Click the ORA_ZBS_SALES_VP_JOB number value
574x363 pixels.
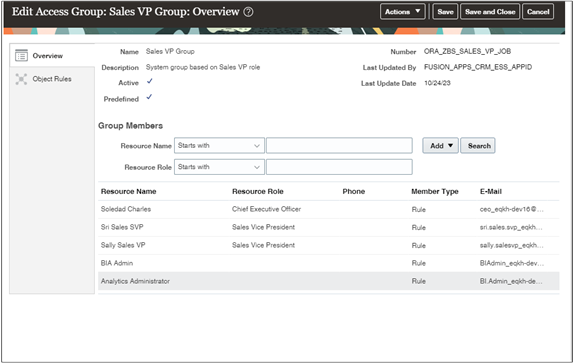467,51
